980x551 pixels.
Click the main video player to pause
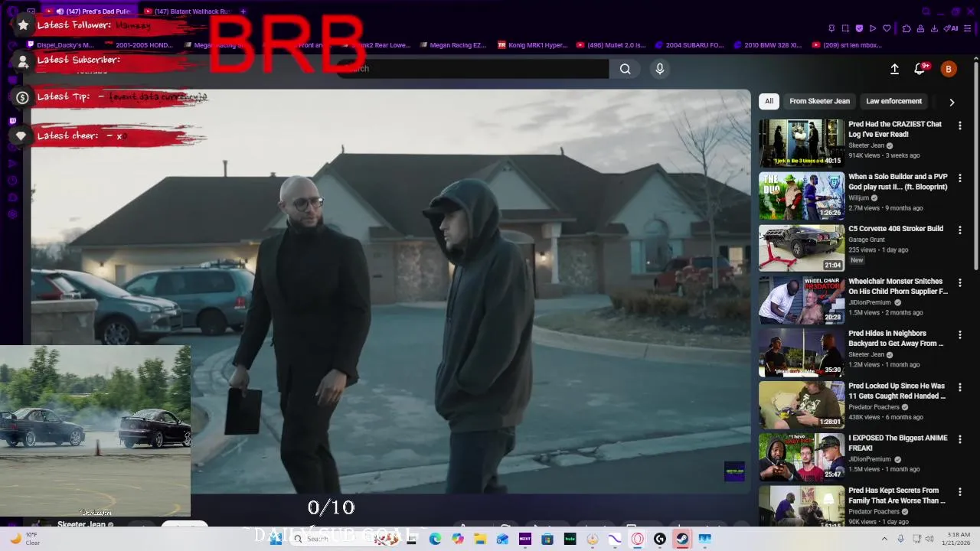(x=390, y=291)
